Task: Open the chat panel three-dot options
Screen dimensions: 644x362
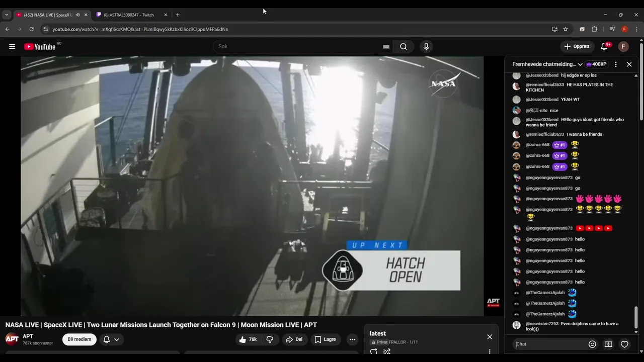Action: tap(616, 64)
